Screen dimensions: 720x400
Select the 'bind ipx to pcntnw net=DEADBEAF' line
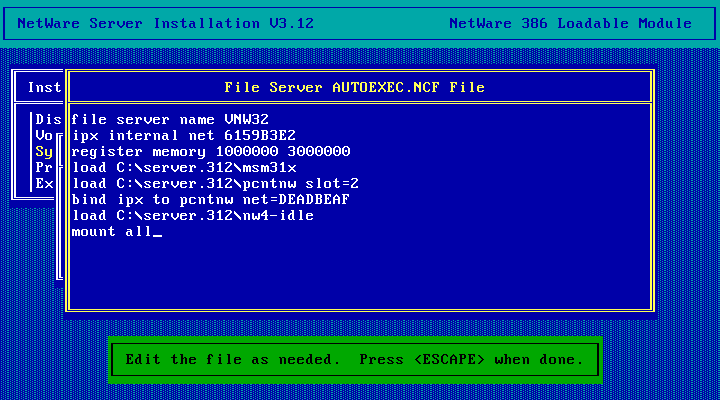pos(211,200)
